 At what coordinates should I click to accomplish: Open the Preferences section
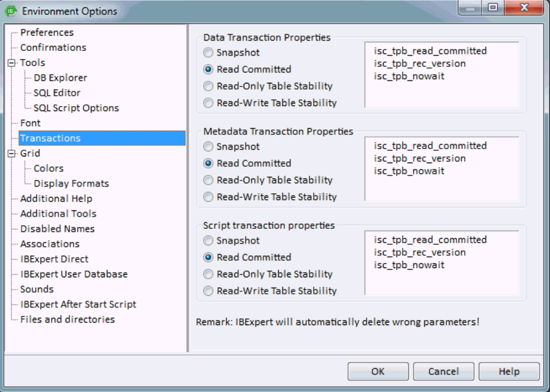47,33
